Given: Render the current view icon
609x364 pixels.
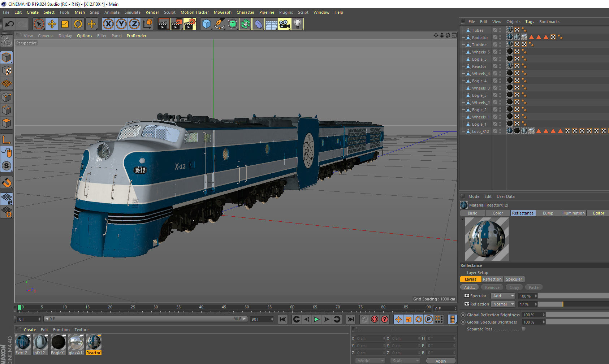Looking at the screenshot, I should click(163, 24).
